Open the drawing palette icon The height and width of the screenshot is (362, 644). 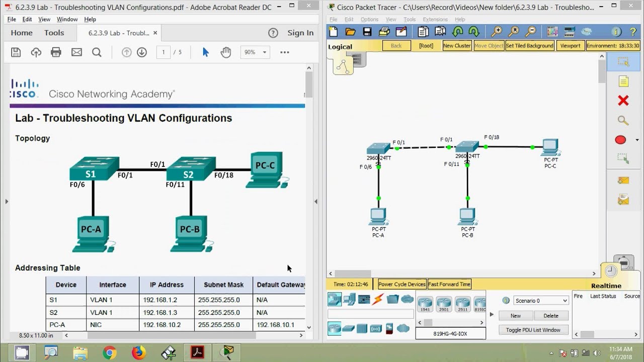(x=552, y=32)
